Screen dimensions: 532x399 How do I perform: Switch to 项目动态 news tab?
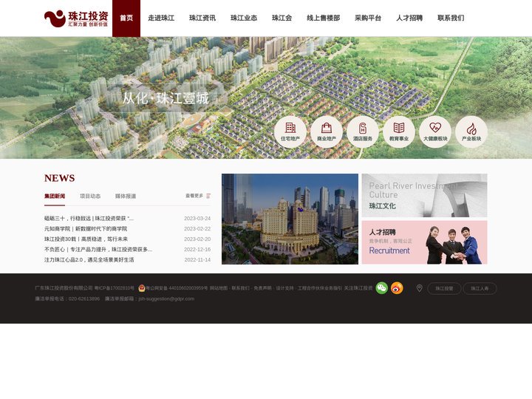click(90, 196)
